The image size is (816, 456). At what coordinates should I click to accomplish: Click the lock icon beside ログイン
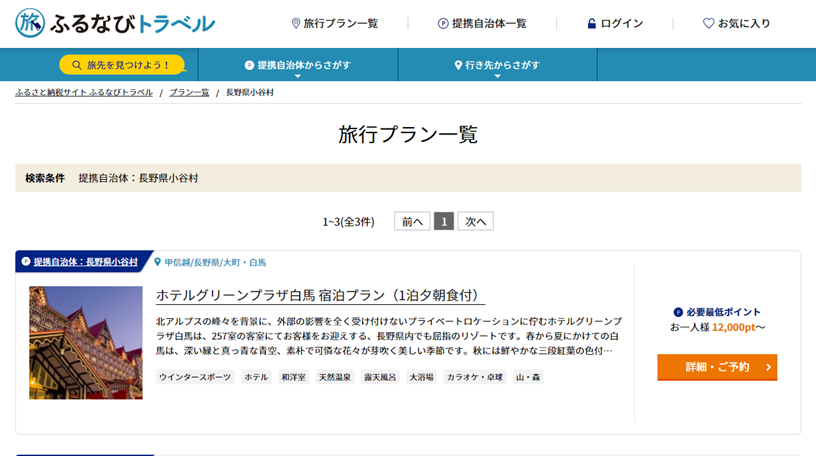[592, 23]
